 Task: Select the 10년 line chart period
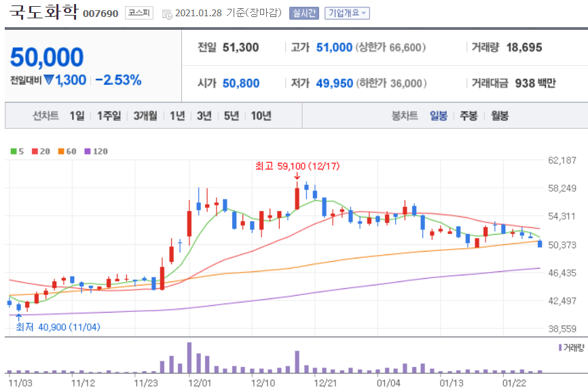coord(261,116)
